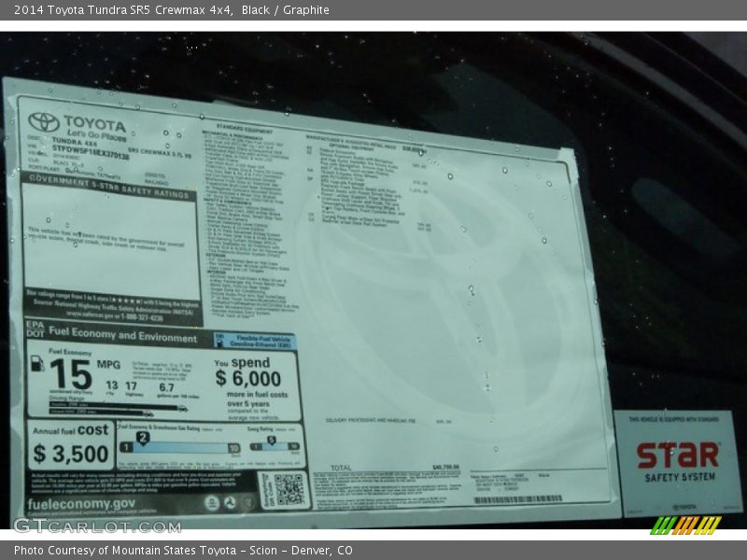This screenshot has height=560, width=747.
Task: Click the 15 MPG combined figure
Action: (x=71, y=373)
